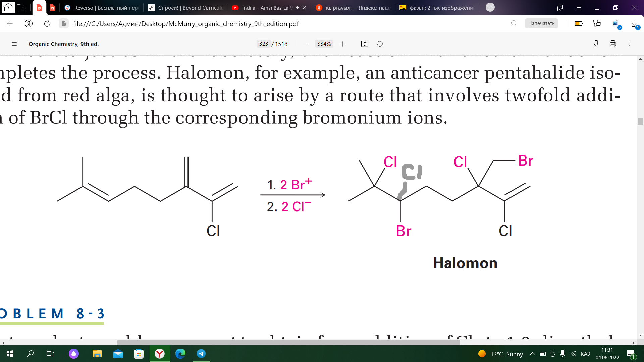
Task: Rotate the PDF counterclockwise
Action: pyautogui.click(x=380, y=44)
